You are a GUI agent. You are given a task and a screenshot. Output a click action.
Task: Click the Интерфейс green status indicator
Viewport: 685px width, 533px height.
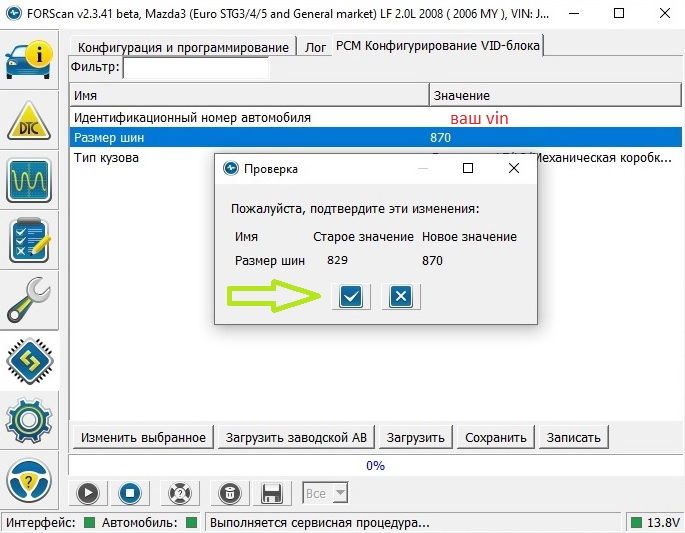pyautogui.click(x=90, y=523)
